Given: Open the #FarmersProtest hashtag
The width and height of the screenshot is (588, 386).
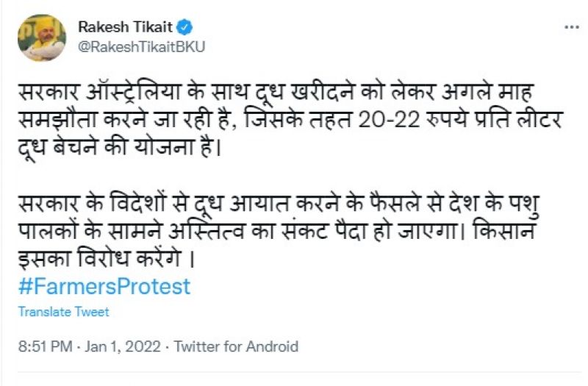Looking at the screenshot, I should tap(104, 286).
